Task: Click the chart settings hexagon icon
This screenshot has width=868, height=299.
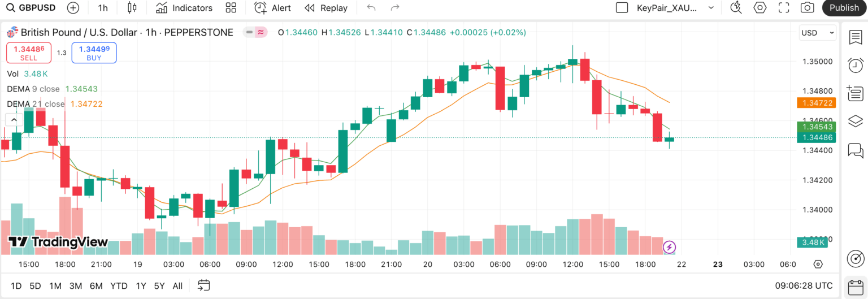Action: click(760, 8)
